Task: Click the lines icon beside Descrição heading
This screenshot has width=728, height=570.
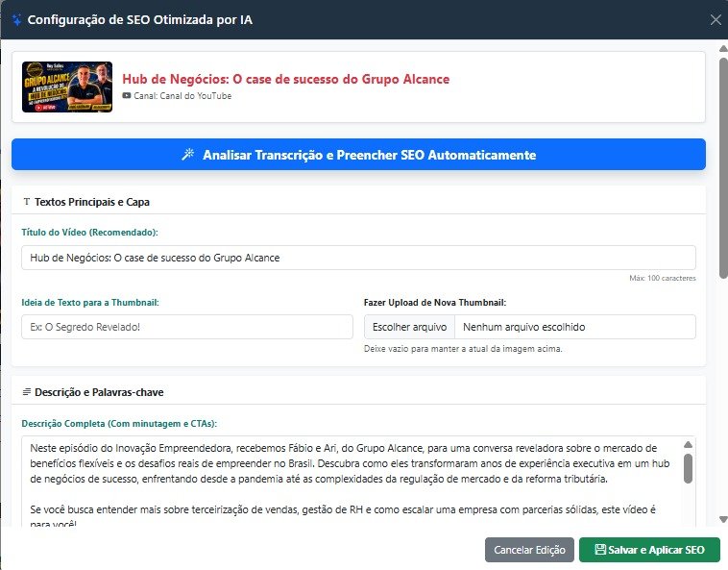Action: [x=27, y=392]
